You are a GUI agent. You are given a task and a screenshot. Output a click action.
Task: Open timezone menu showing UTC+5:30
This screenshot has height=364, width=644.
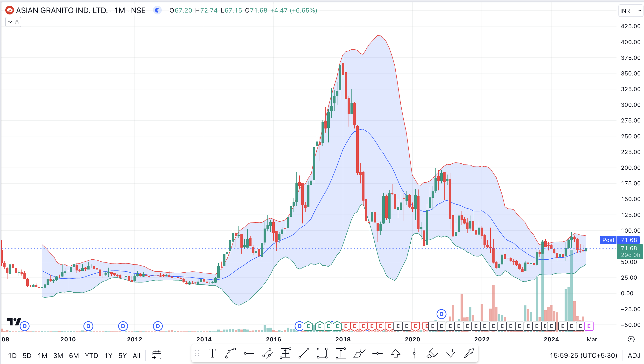click(x=583, y=355)
